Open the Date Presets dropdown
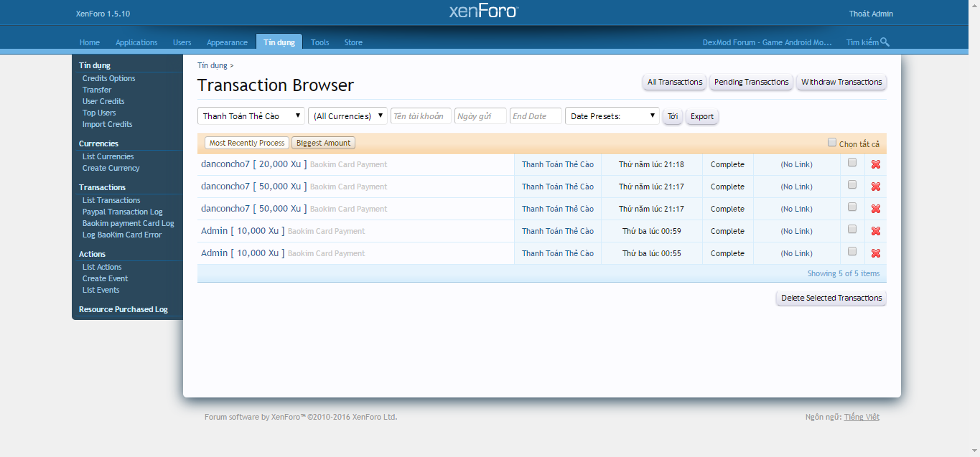The height and width of the screenshot is (457, 980). point(612,116)
